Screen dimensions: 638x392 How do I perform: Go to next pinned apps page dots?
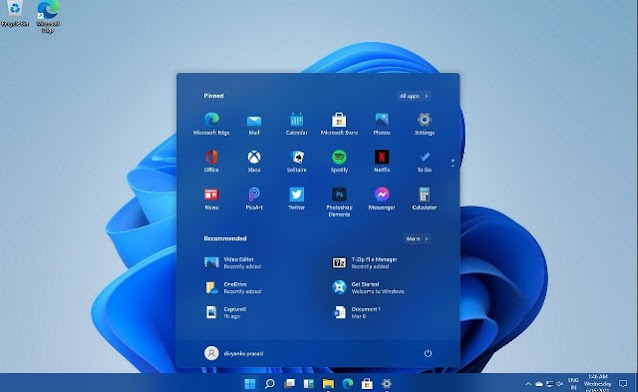453,163
